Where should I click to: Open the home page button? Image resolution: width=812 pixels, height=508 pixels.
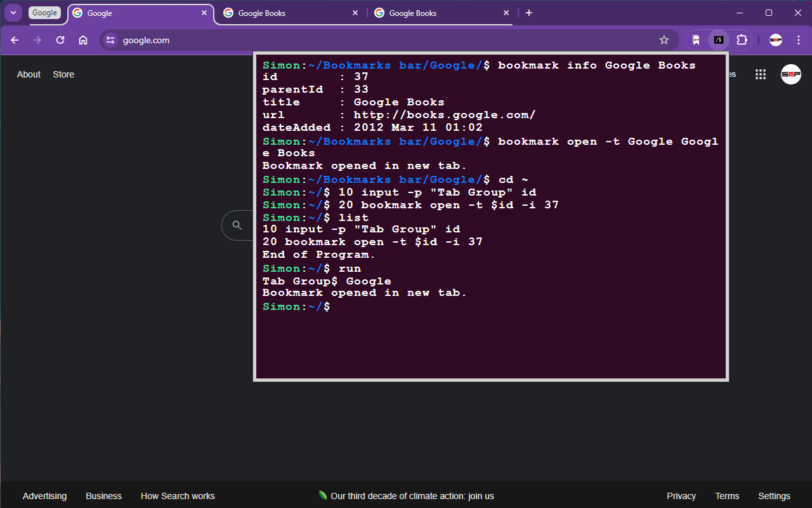click(83, 40)
